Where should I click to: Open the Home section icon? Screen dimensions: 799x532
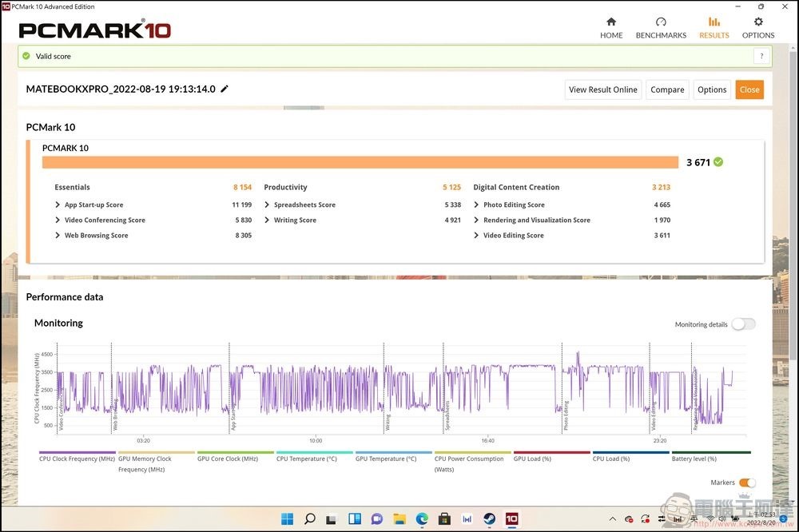pyautogui.click(x=611, y=22)
